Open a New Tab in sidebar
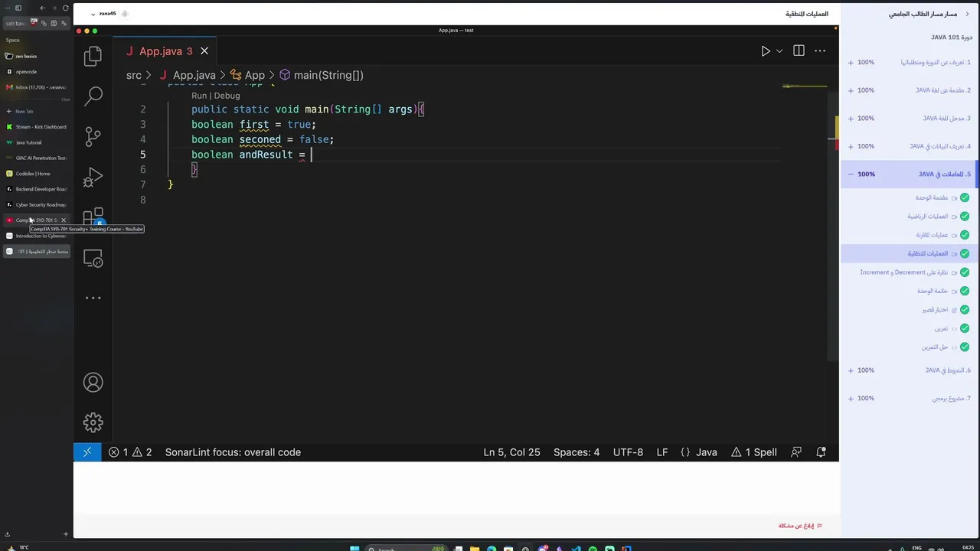The image size is (980, 551). pos(37,112)
